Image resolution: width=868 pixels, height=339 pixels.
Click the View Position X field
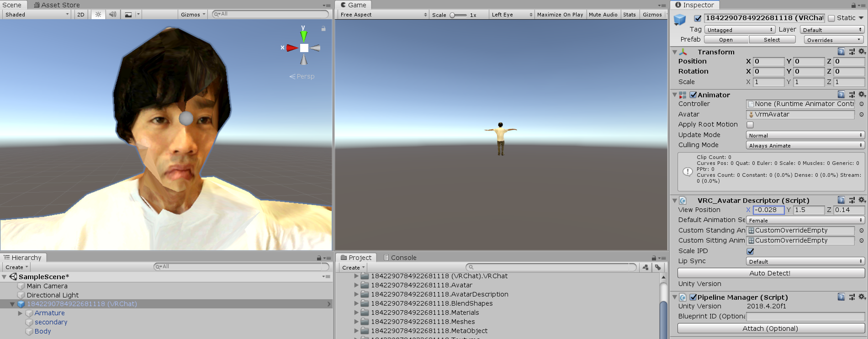point(768,210)
